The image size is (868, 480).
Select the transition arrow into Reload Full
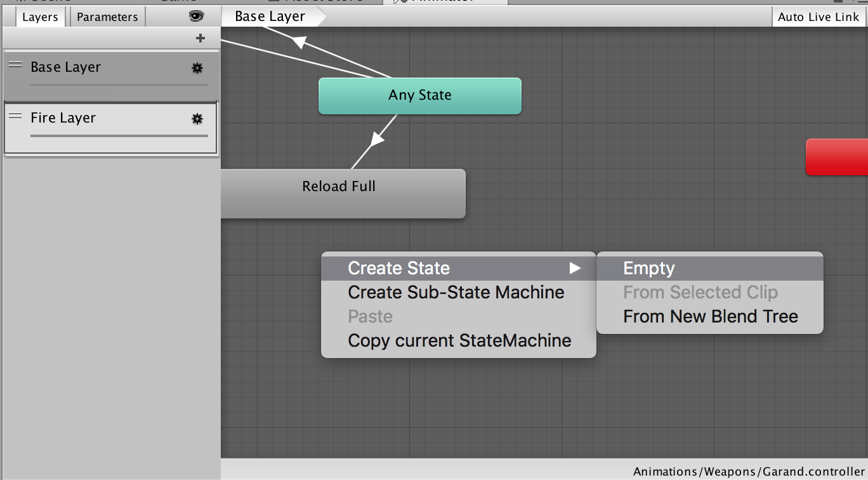coord(378,139)
